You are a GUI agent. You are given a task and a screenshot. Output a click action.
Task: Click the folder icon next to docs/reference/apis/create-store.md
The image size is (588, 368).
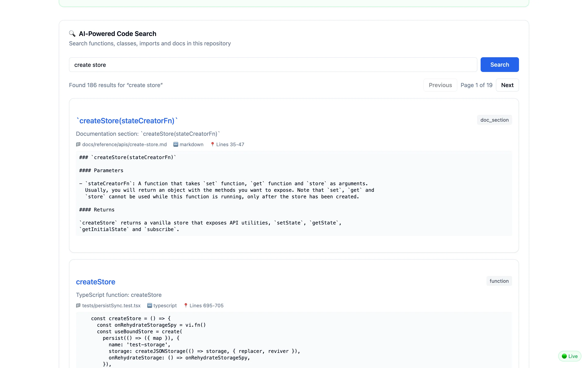pos(78,144)
